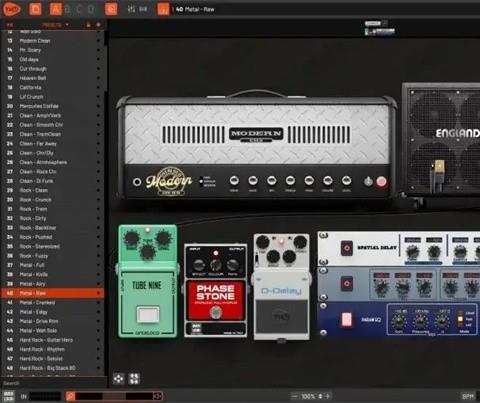480x403 pixels.
Task: Toggle the Modern amp standby switch
Action: coord(368,182)
